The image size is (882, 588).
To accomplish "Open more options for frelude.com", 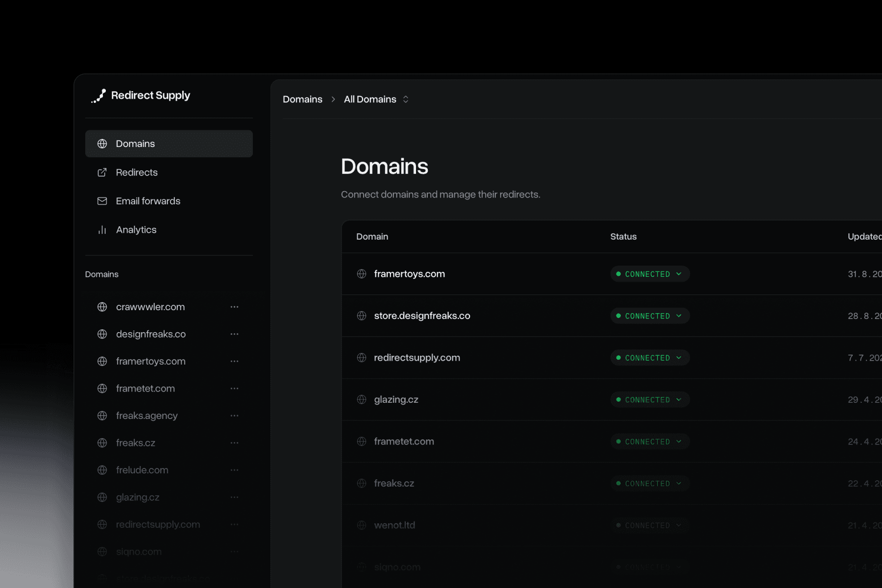I will tap(234, 470).
